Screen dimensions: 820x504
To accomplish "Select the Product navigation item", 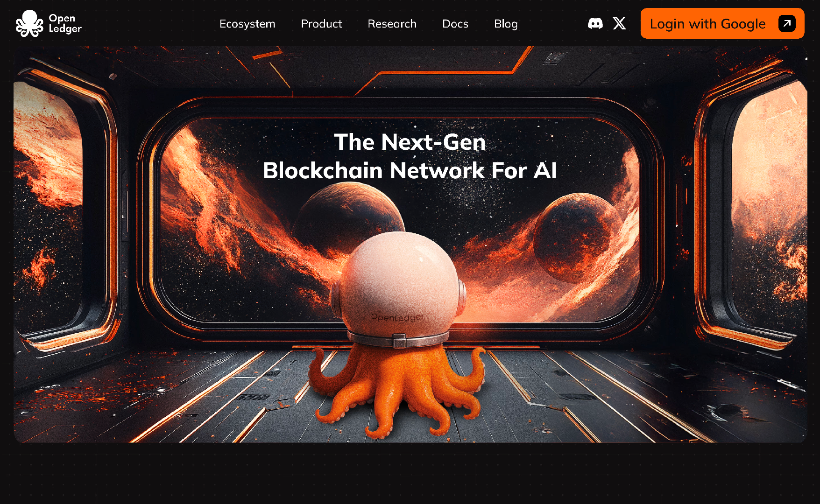I will point(321,24).
